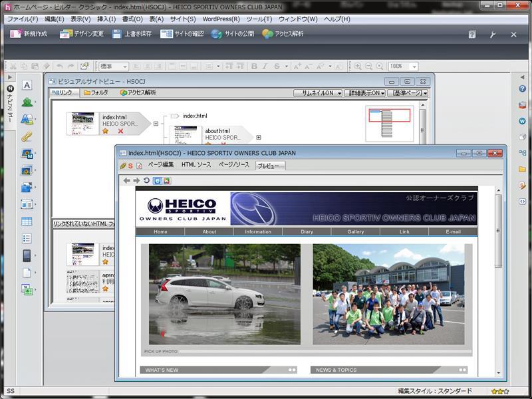Click the wrench settings icon in the top toolbar
The width and height of the screenshot is (532, 399).
point(493,35)
